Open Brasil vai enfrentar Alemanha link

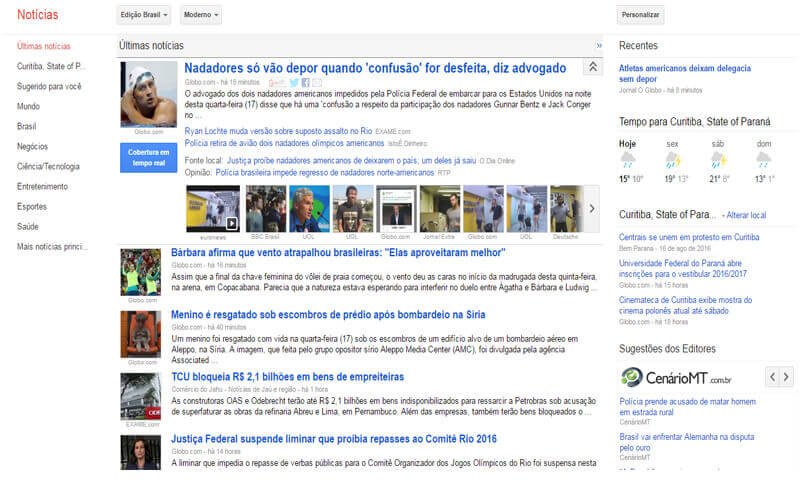click(x=686, y=442)
